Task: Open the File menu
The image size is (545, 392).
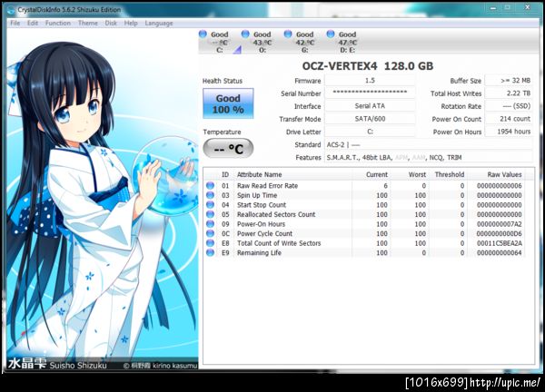Action: (x=15, y=23)
